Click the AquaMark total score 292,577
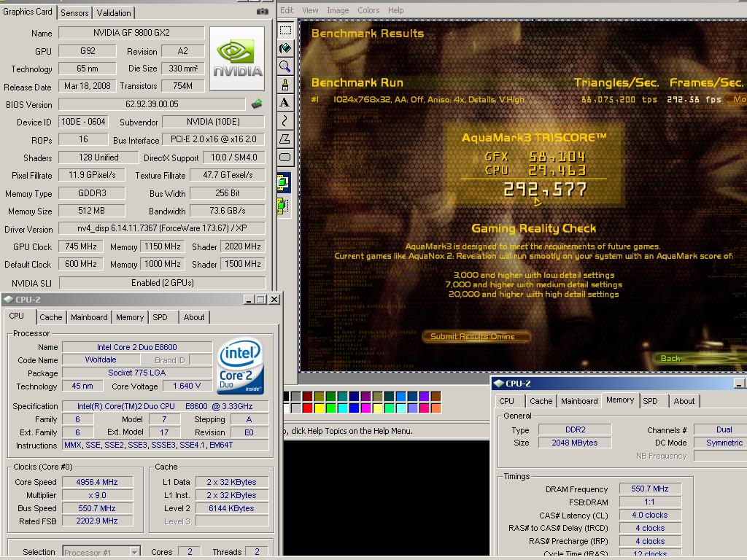 546,190
